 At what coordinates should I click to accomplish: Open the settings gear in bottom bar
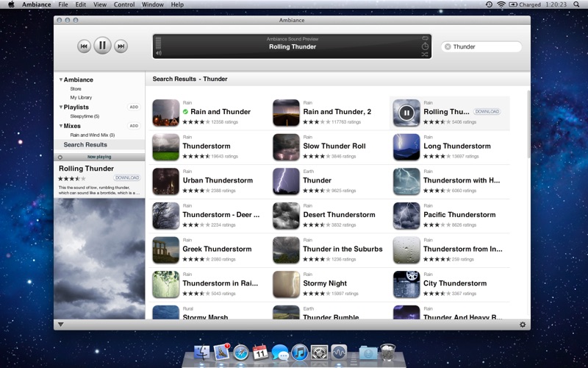(x=523, y=325)
